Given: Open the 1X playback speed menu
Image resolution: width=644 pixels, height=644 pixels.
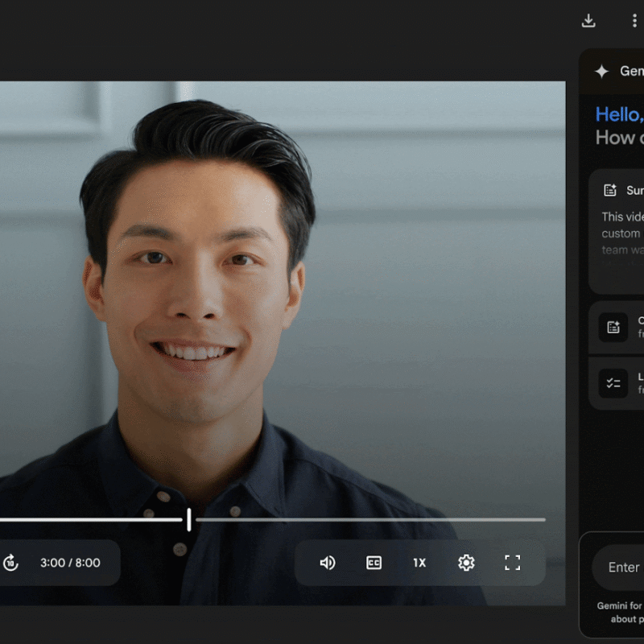Looking at the screenshot, I should (419, 563).
